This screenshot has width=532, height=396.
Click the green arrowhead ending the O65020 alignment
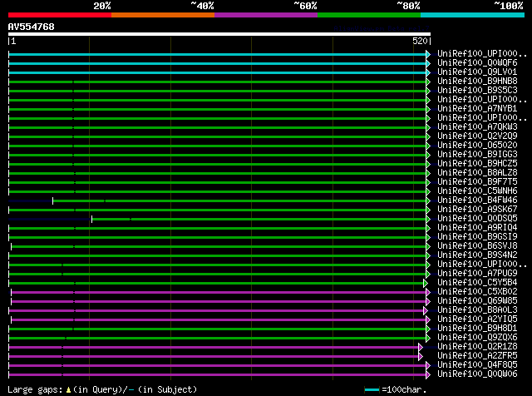pyautogui.click(x=428, y=146)
